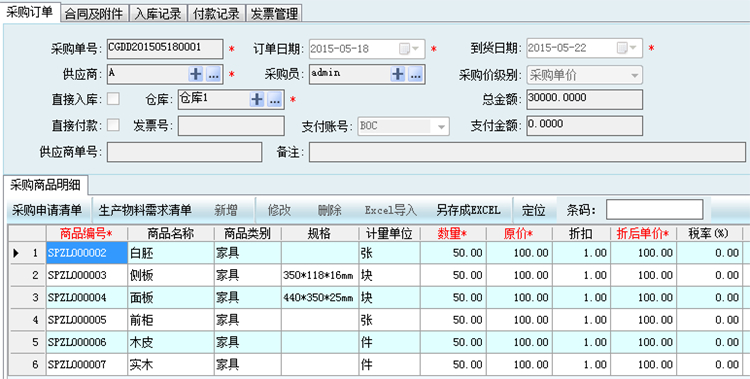Image resolution: width=750 pixels, height=379 pixels.
Task: Click the 计量单位 column header
Action: pos(389,234)
